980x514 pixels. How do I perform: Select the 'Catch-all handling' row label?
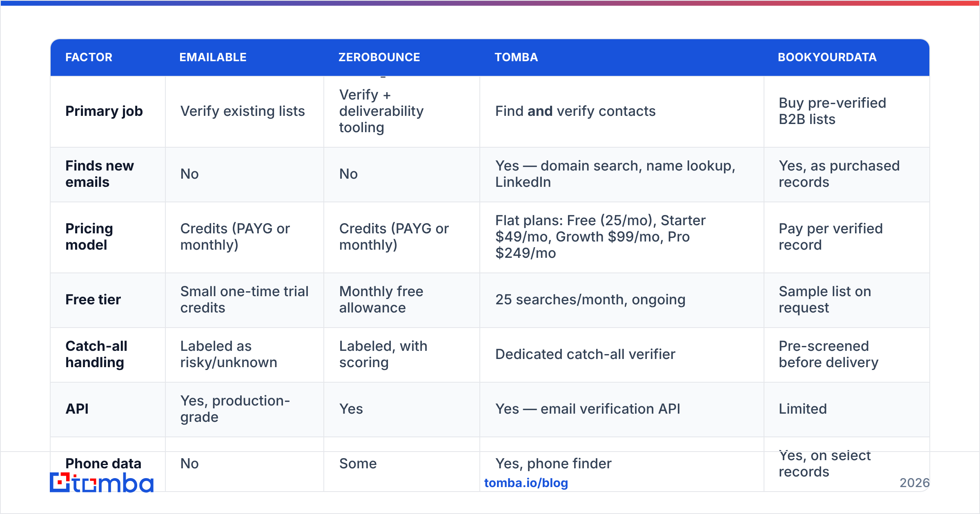[x=96, y=354]
